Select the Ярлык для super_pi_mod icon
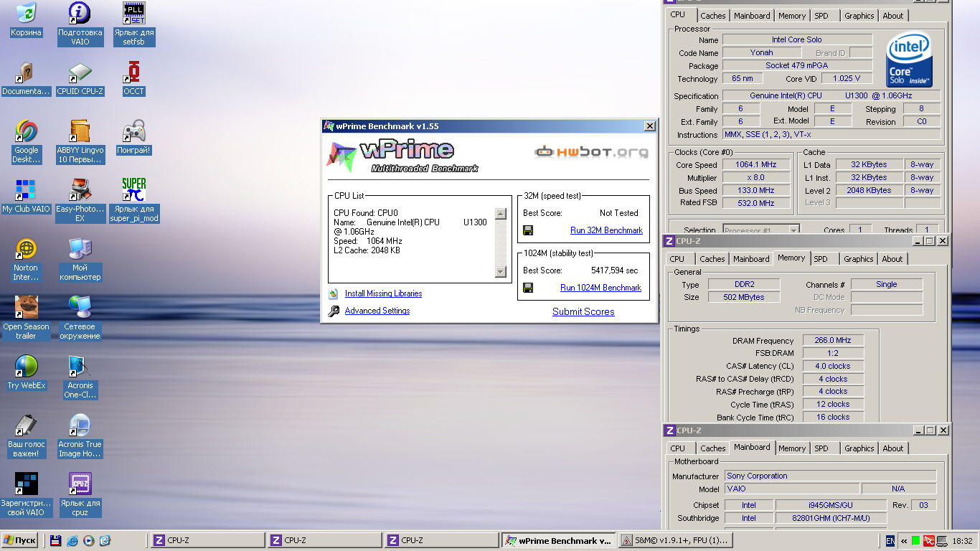The height and width of the screenshot is (551, 980). click(x=133, y=189)
